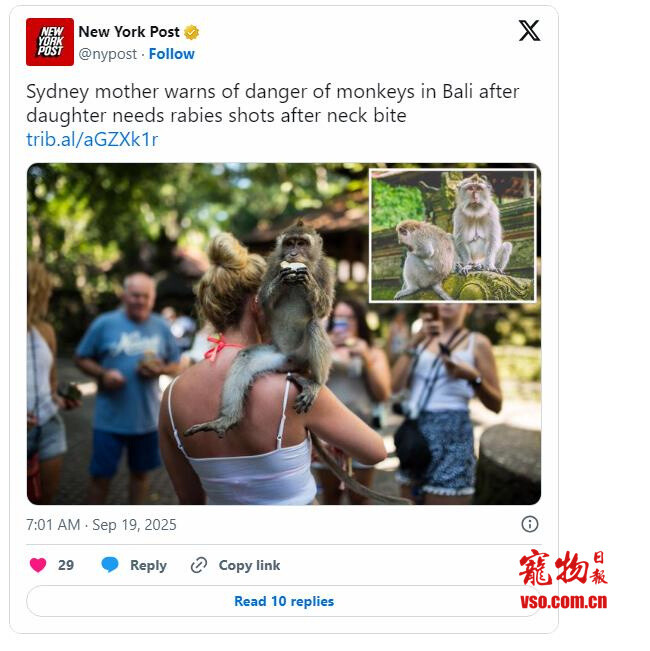Screen dimensions: 650x651
Task: Click the gold verified badge
Action: pyautogui.click(x=191, y=32)
